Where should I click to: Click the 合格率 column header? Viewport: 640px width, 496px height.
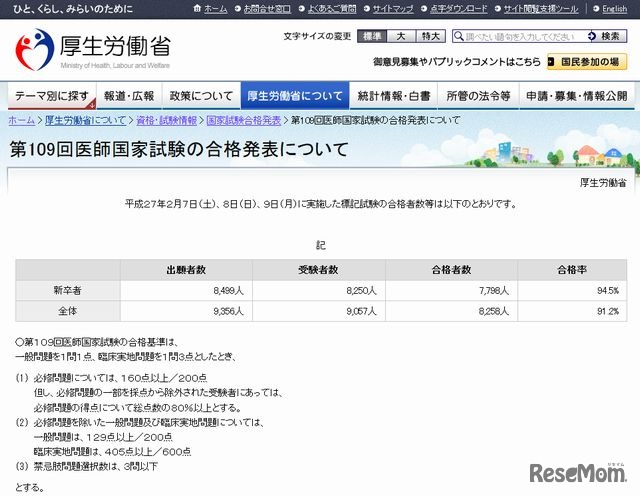click(x=572, y=270)
